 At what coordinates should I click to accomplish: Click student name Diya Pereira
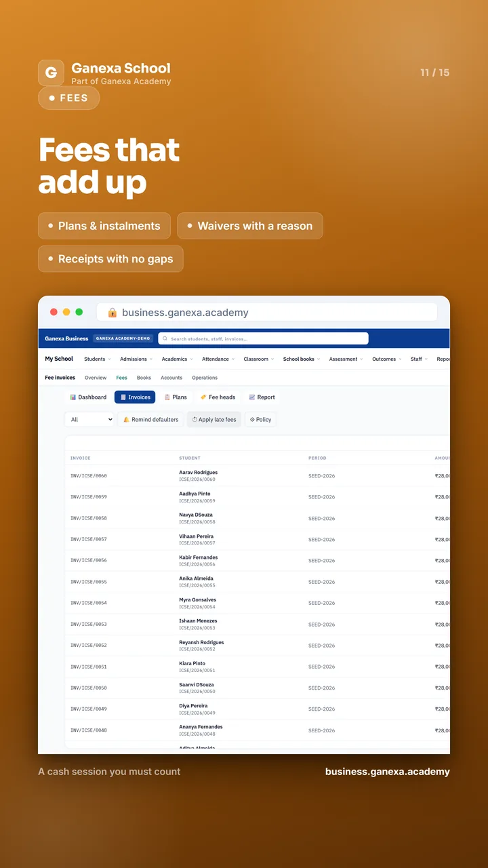193,706
